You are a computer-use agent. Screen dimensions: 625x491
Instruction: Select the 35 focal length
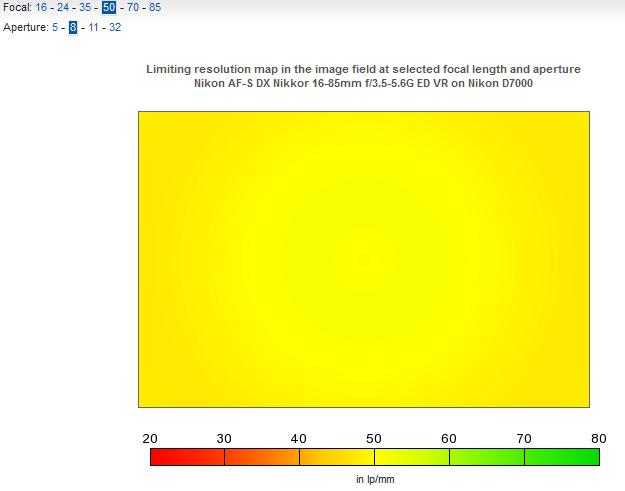(85, 7)
